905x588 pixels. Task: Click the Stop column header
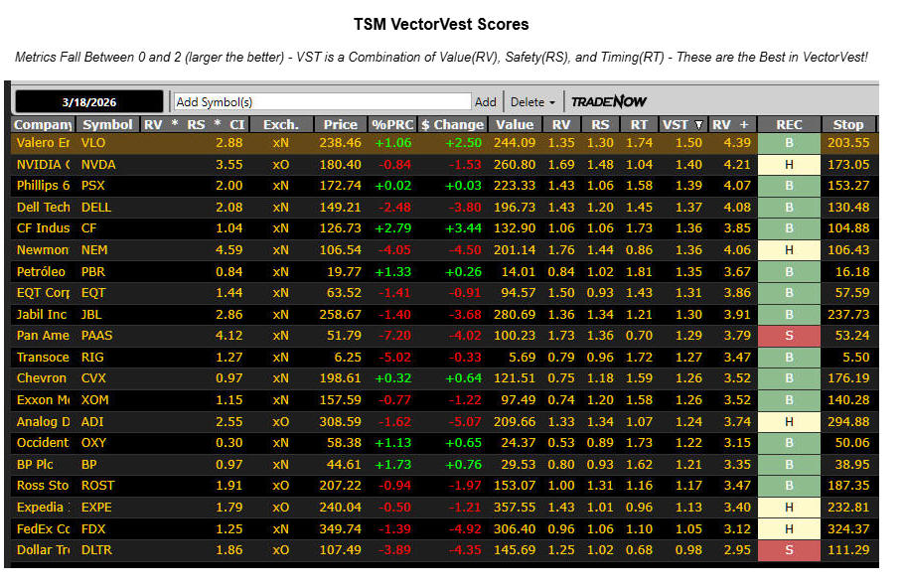click(x=847, y=124)
